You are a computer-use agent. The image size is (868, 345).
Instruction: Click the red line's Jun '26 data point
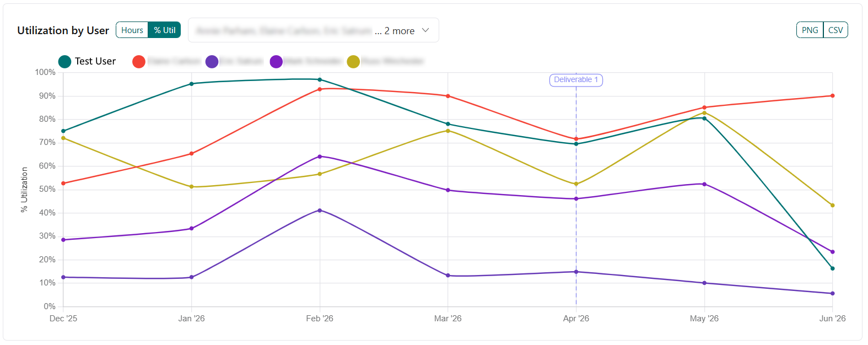(832, 95)
